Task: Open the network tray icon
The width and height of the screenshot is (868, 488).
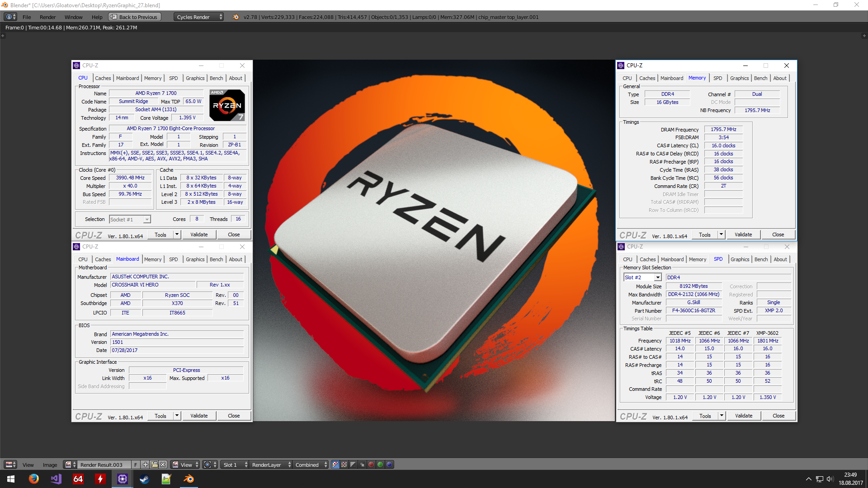Action: click(x=819, y=479)
